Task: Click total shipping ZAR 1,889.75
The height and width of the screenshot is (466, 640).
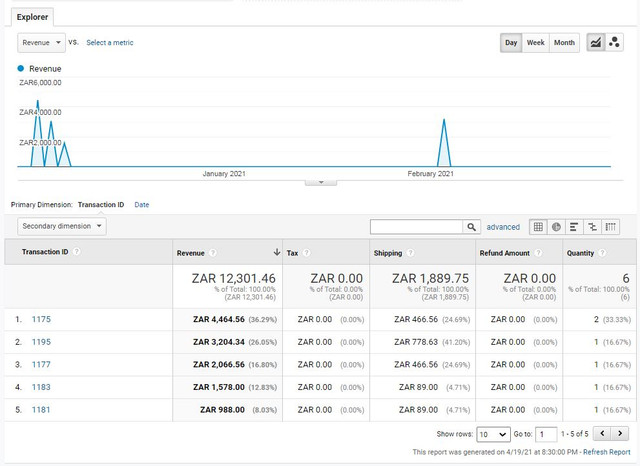Action: (430, 278)
